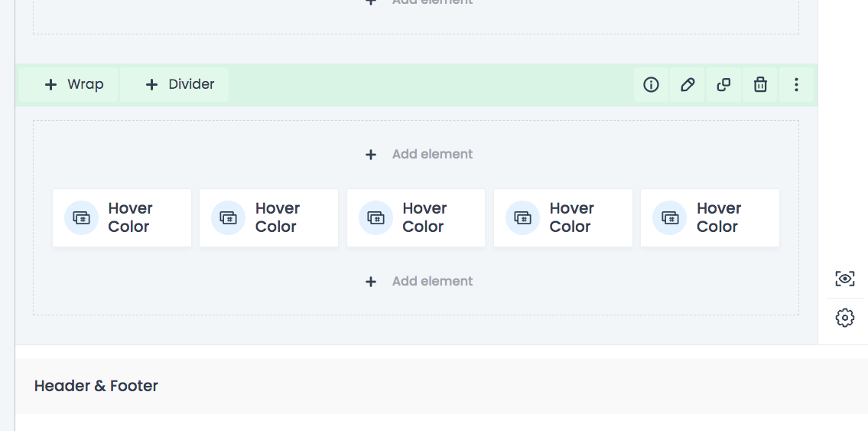The width and height of the screenshot is (868, 431).
Task: Select the first Hover Color card
Action: click(122, 217)
